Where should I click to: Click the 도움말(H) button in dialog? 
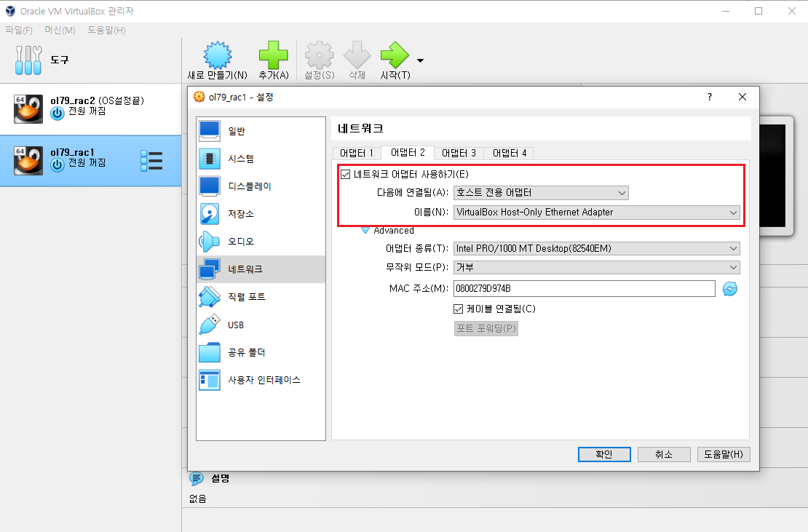(x=724, y=454)
